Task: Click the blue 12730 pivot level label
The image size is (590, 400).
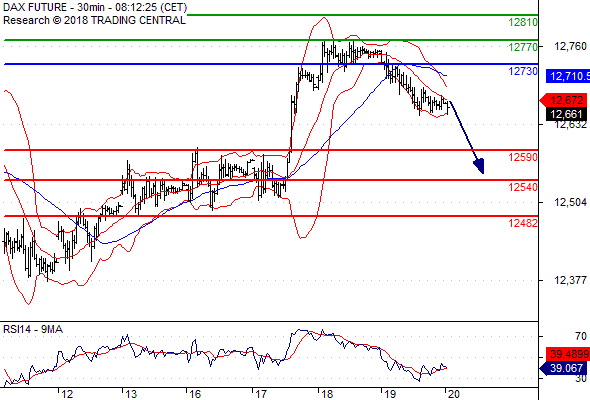Action: pos(523,71)
